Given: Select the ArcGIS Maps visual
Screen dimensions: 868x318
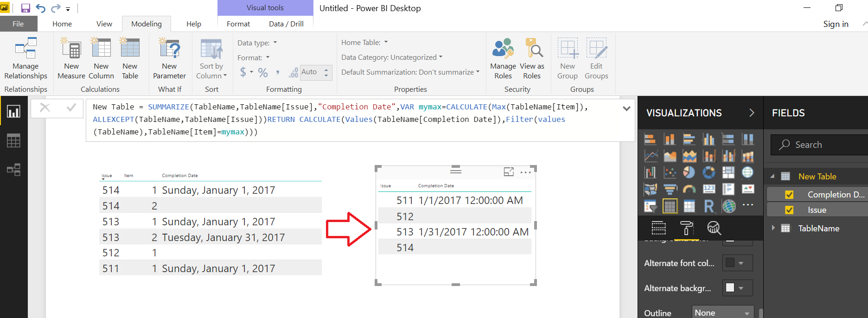Looking at the screenshot, I should (728, 206).
